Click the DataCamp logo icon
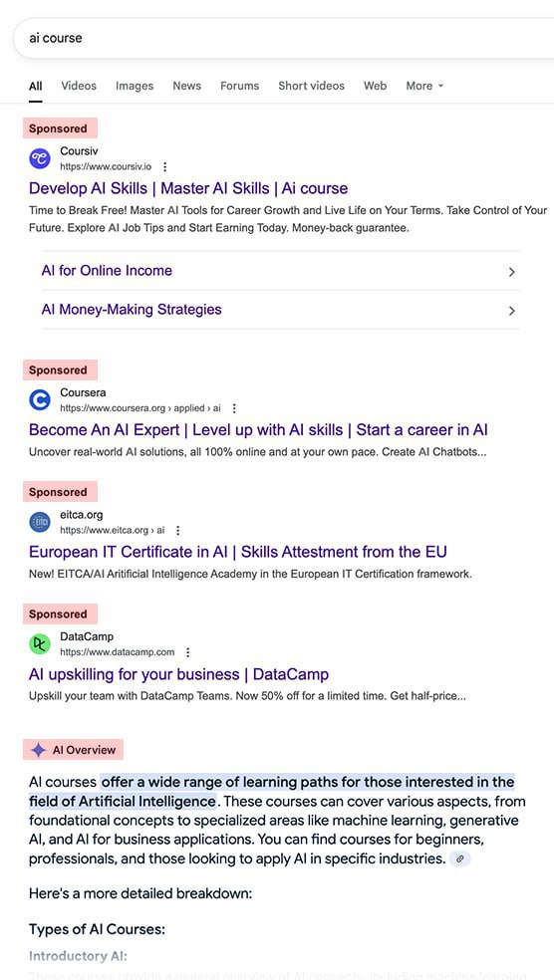 [x=40, y=643]
